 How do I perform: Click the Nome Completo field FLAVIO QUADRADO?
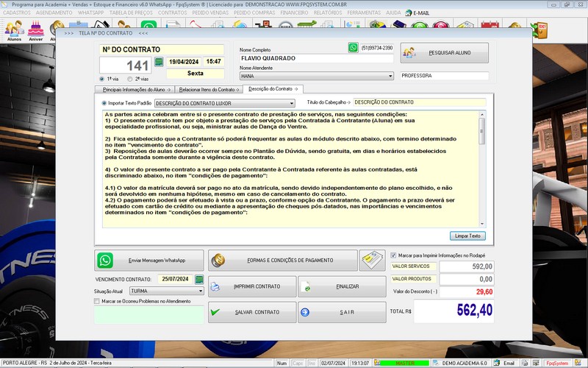317,59
